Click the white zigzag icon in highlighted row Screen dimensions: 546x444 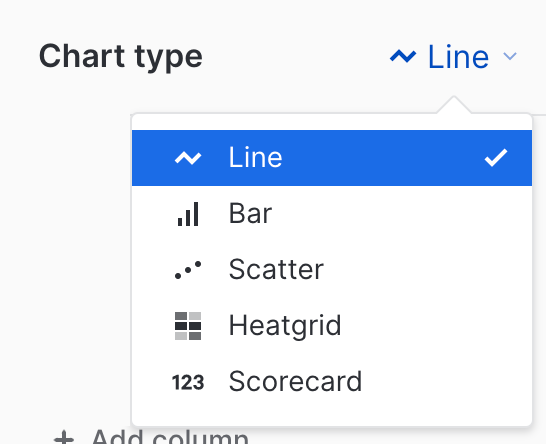tap(188, 158)
